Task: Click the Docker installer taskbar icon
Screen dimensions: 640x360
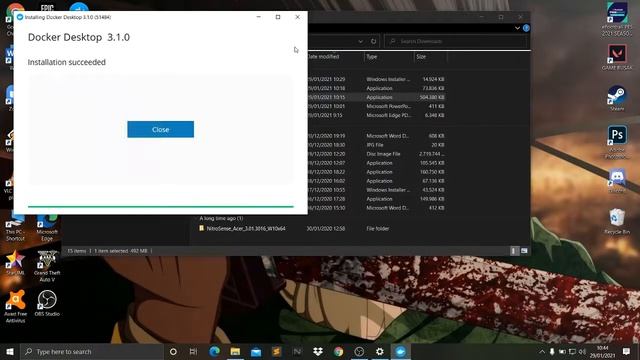Action: tap(400, 351)
